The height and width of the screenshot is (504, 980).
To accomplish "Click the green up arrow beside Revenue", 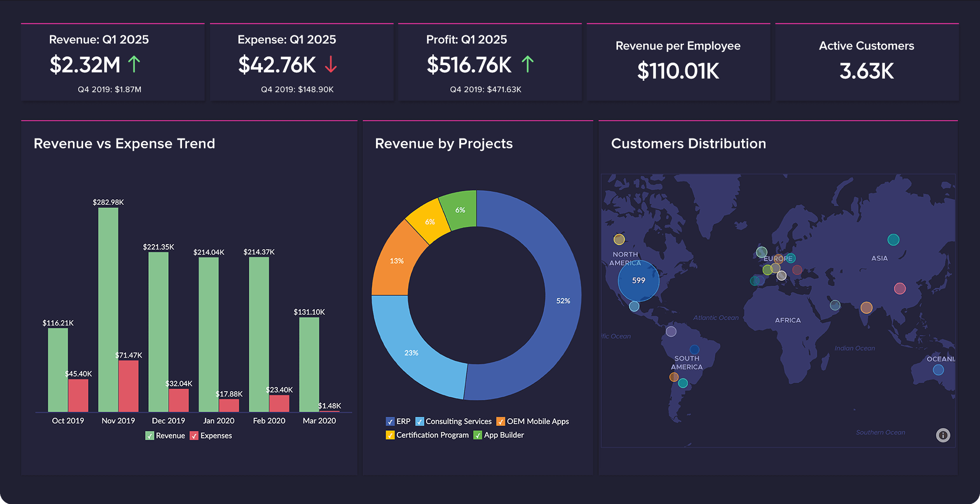I will tap(134, 64).
